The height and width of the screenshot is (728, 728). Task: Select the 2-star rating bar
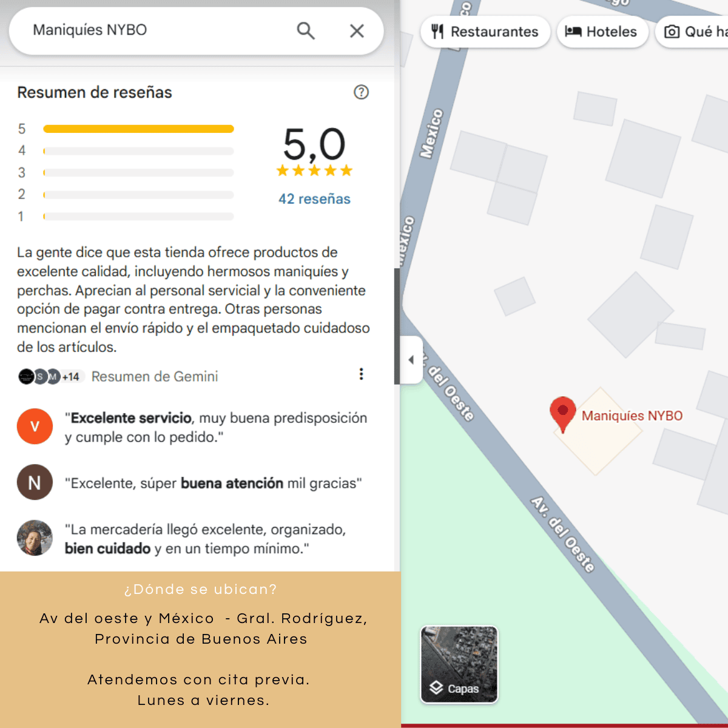[x=138, y=195]
